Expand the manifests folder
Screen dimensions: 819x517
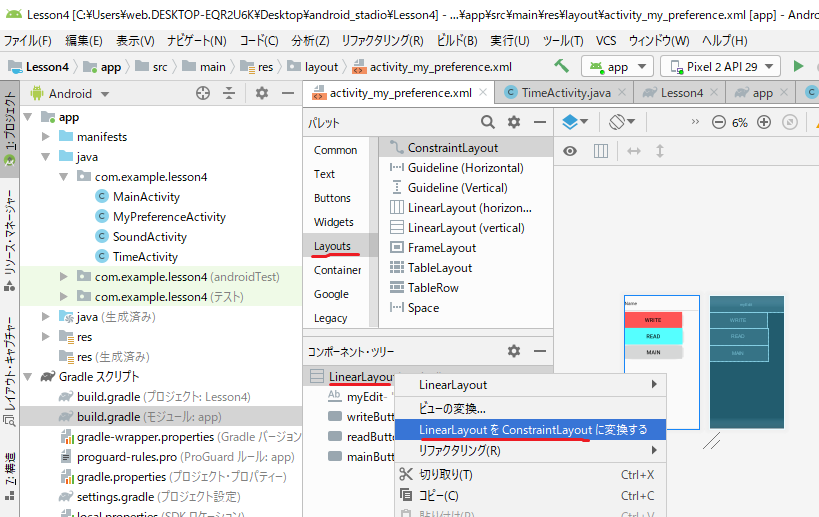tap(46, 137)
